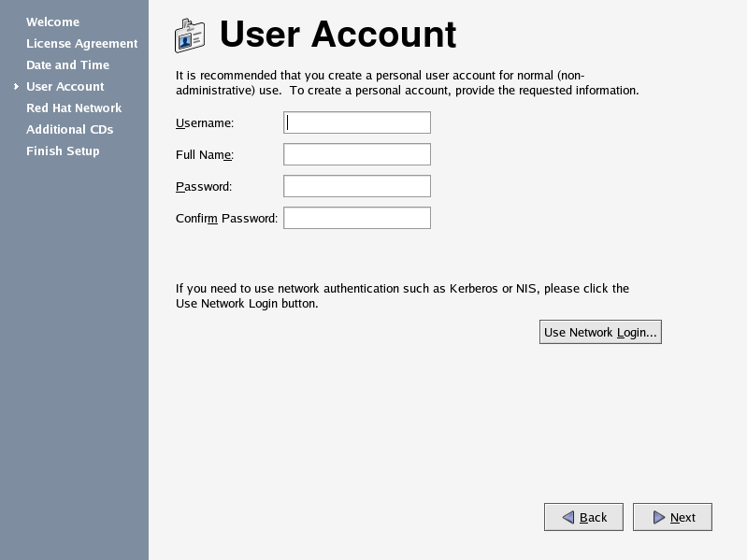Viewport: 747px width, 560px height.
Task: Click the large User Account heading text
Action: [338, 35]
